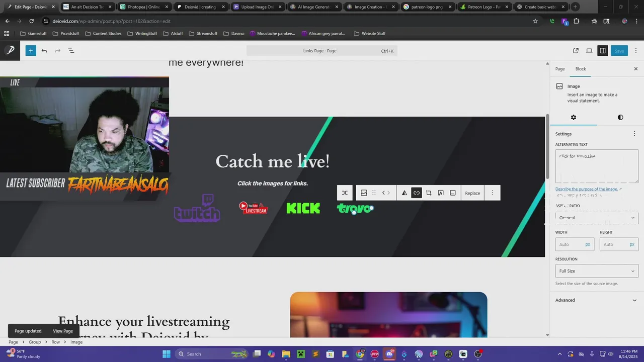The width and height of the screenshot is (644, 362).
Task: Expand the Advanced section
Action: coord(597,300)
